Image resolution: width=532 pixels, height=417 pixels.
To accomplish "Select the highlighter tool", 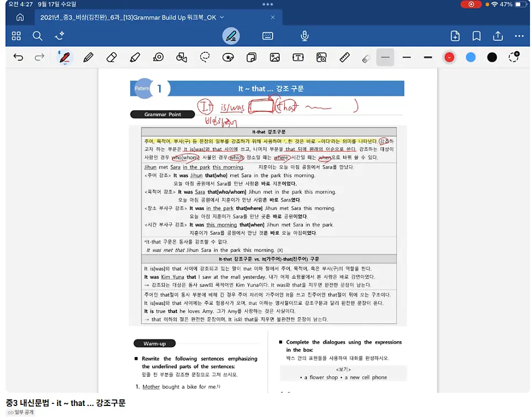I will 135,57.
